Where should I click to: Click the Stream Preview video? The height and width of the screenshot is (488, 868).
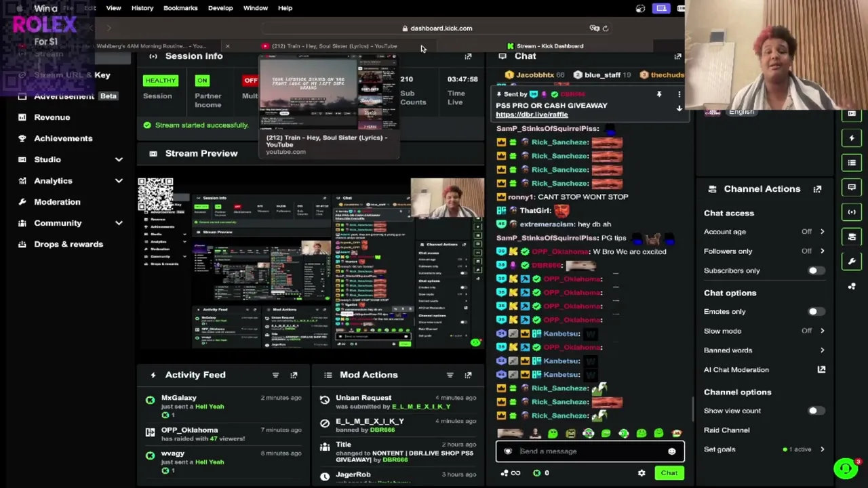tap(311, 263)
